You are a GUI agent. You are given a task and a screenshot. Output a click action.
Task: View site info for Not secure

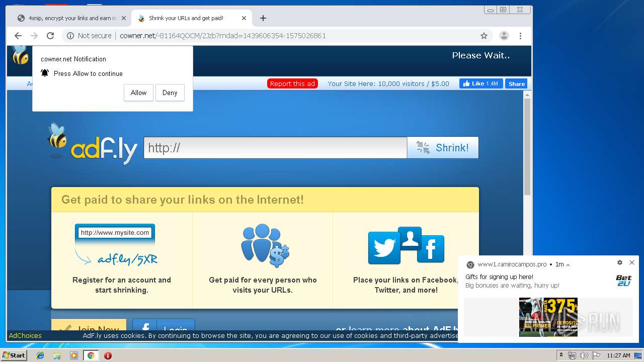(89, 36)
